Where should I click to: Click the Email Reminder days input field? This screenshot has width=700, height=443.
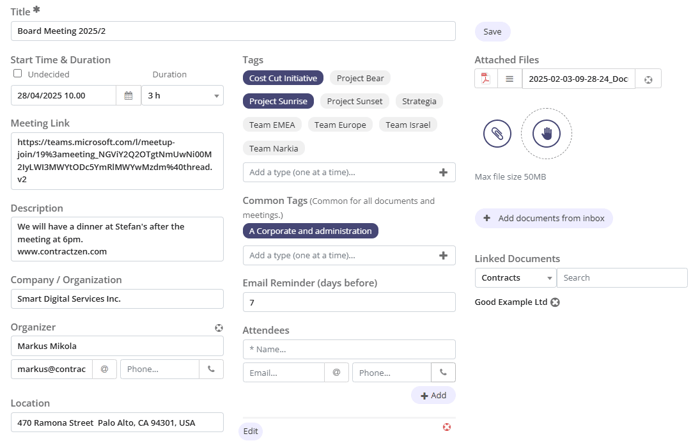348,302
